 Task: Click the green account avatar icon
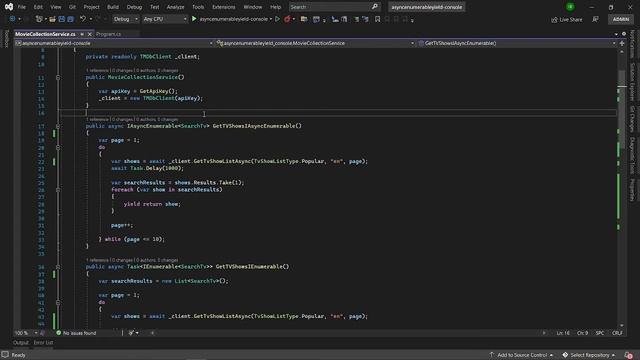click(570, 7)
